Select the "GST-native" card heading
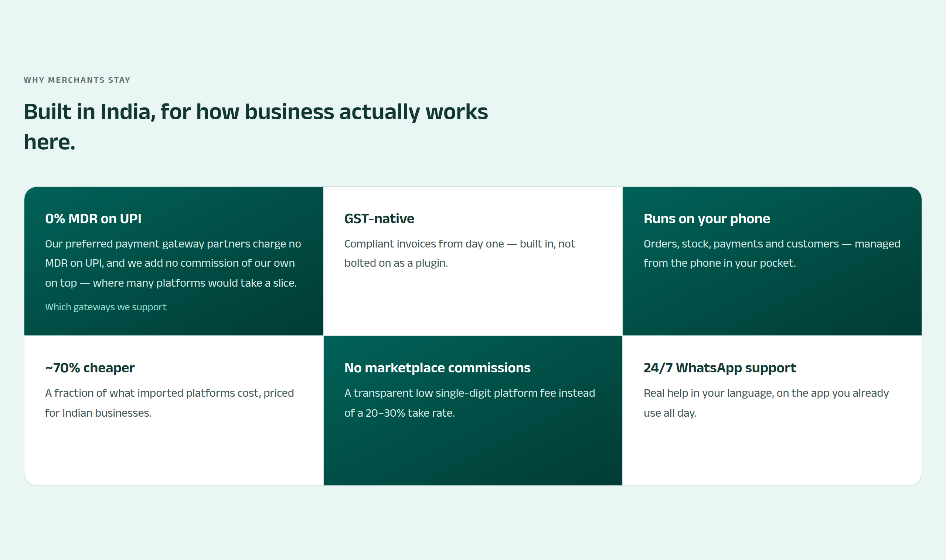The height and width of the screenshot is (560, 946). pyautogui.click(x=379, y=218)
